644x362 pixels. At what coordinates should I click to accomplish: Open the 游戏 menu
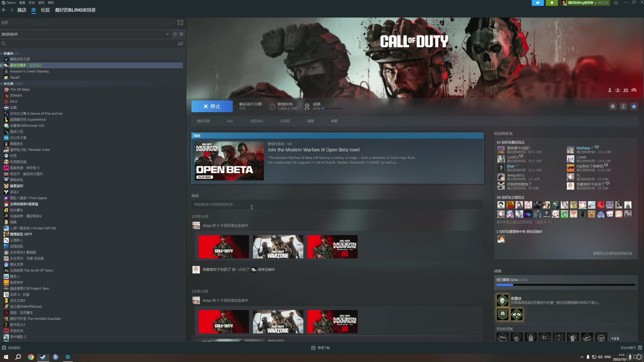tap(41, 3)
